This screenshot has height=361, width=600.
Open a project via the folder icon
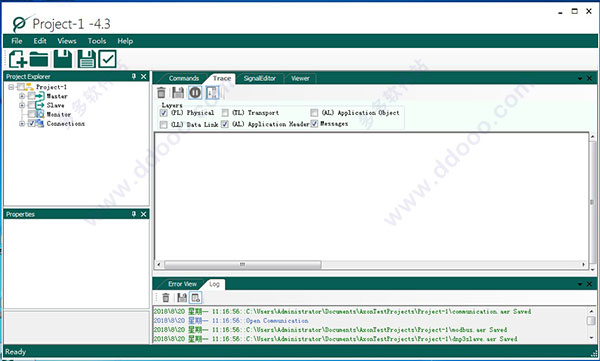[39, 59]
